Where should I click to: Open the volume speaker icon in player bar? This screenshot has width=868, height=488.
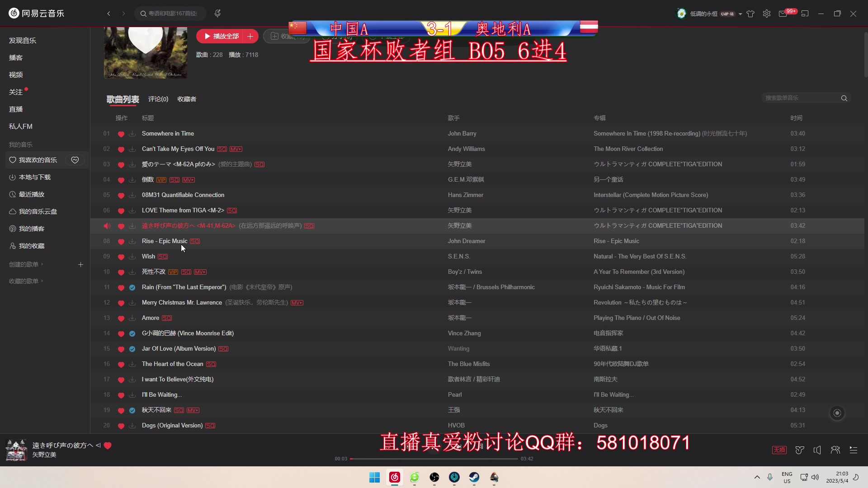(x=817, y=450)
